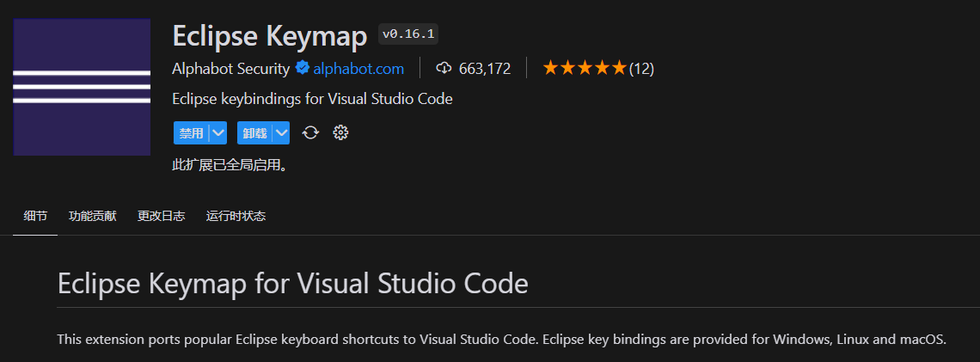
Task: Switch to the 功能贡献 tab
Action: tap(93, 217)
